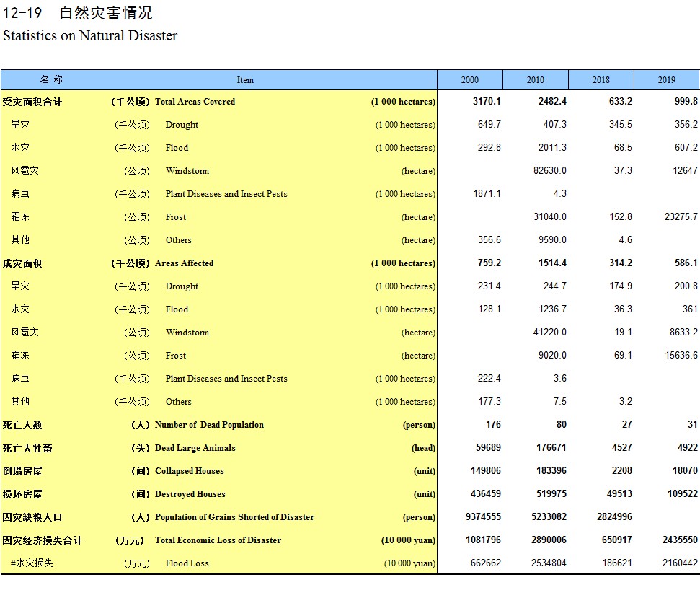Select the cell "999.8"
Screen dimensions: 700x598
pos(686,102)
